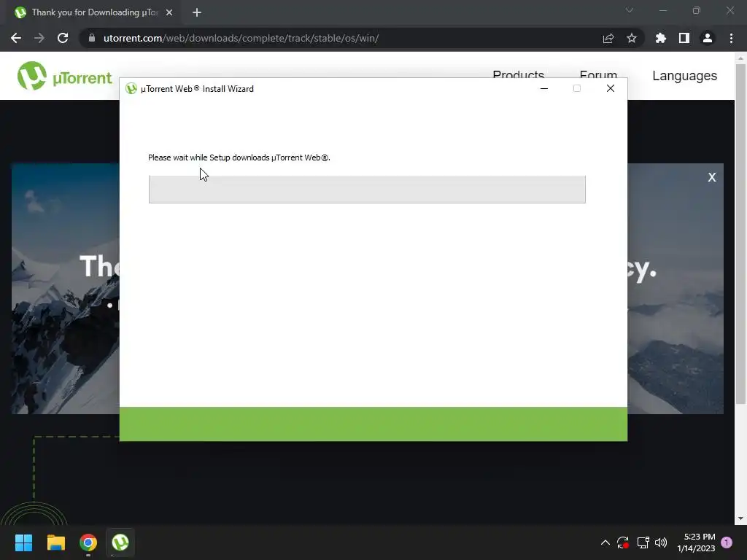
Task: Close the µTorrent Web Install Wizard
Action: pyautogui.click(x=611, y=88)
